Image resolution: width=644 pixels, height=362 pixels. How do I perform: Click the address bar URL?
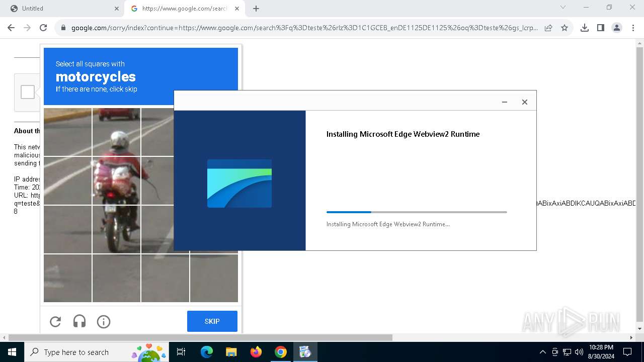[x=304, y=28]
